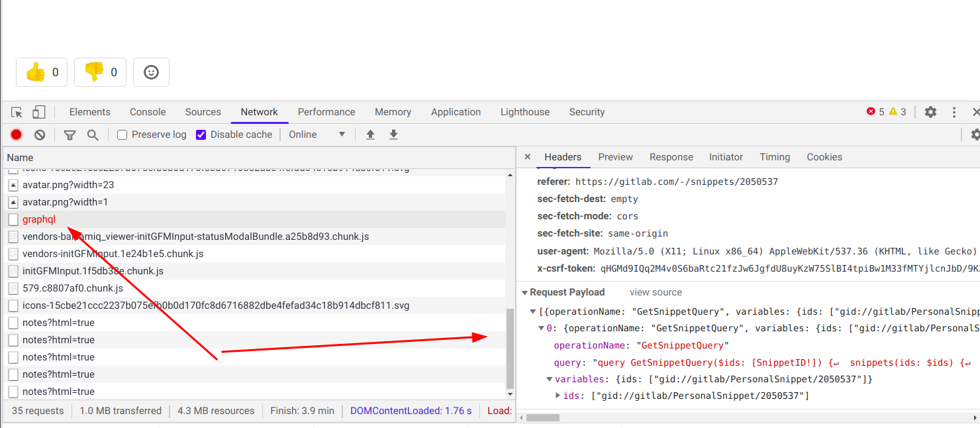Screen dimensions: 980x428
Task: Enable the Preserve log checkbox
Action: [122, 134]
